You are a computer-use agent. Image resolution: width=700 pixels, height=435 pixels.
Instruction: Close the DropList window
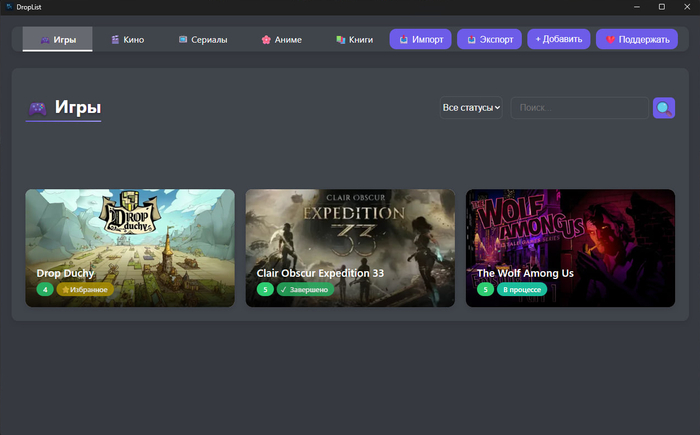coord(687,7)
